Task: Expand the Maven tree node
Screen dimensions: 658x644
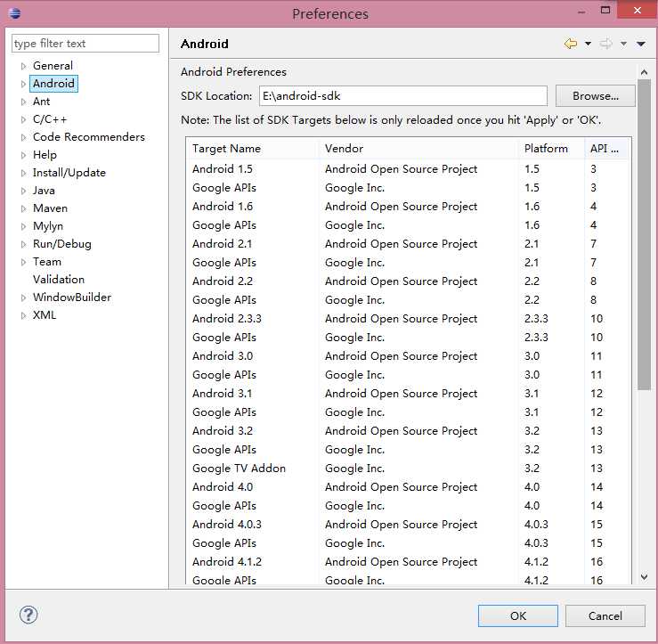Action: (23, 208)
